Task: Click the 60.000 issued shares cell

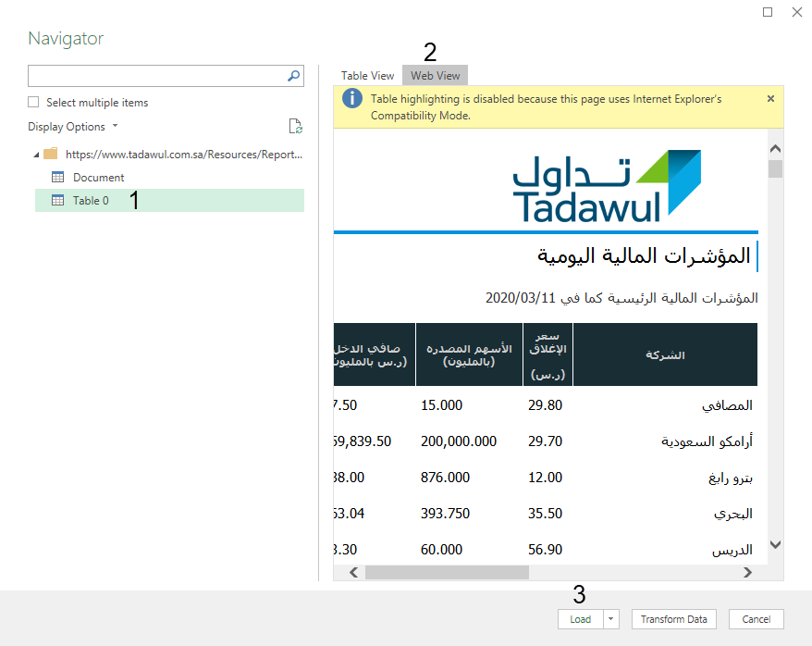Action: click(441, 550)
